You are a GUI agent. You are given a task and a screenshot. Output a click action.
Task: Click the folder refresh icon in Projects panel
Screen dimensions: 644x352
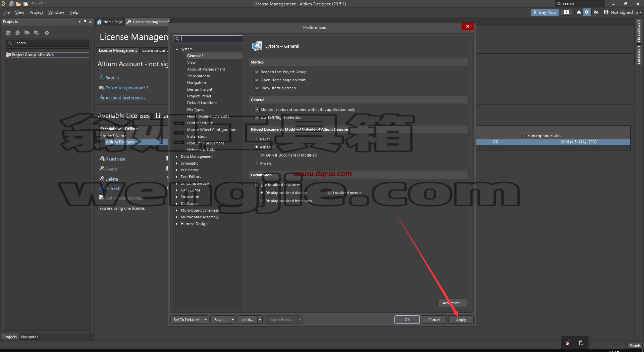point(36,33)
